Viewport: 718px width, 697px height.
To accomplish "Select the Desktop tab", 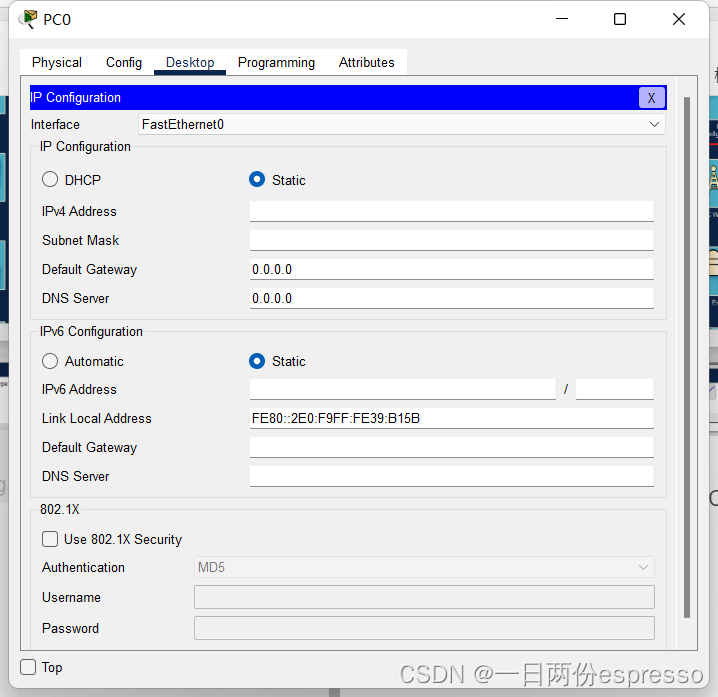I will [x=190, y=62].
